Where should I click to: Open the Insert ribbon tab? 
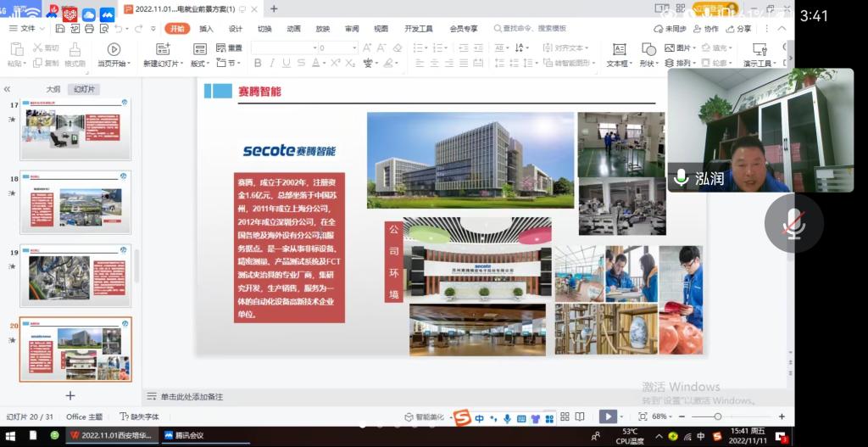coord(206,28)
